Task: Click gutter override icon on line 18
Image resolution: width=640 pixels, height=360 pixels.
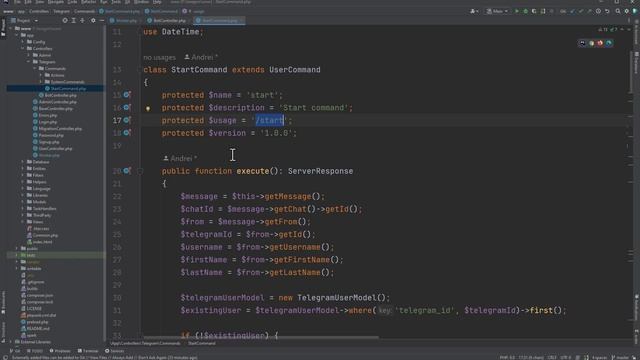Action: pos(127,133)
